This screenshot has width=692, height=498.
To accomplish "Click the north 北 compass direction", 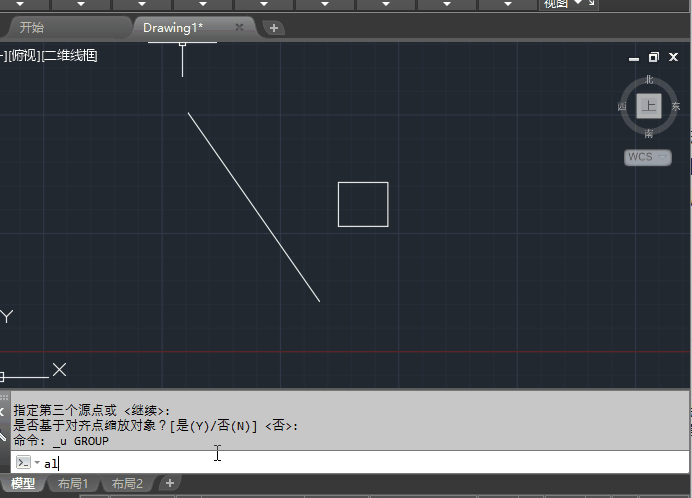I will (x=649, y=79).
